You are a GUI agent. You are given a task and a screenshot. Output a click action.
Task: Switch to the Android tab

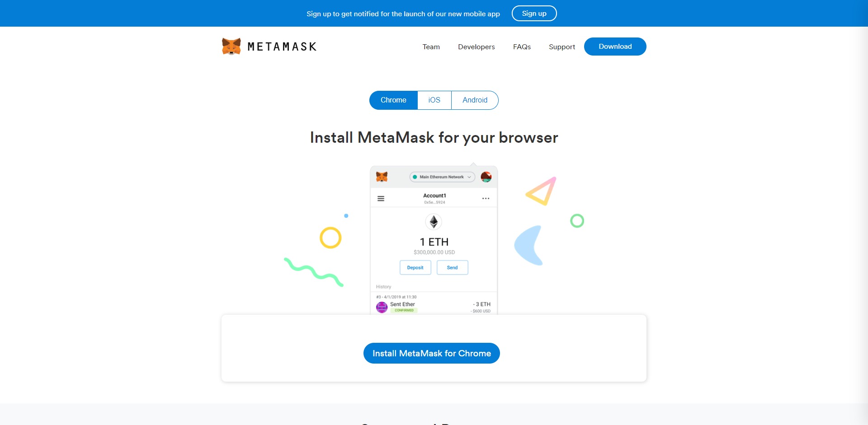click(x=475, y=100)
